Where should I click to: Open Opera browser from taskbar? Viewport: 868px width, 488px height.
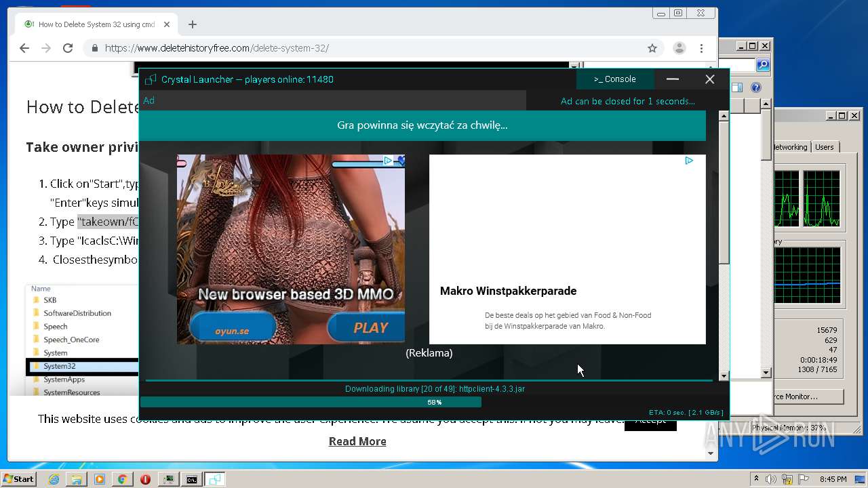[x=145, y=479]
